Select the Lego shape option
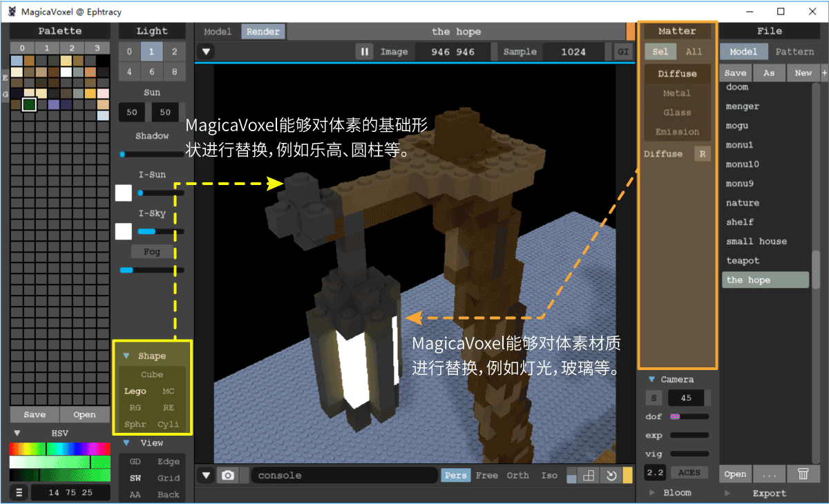This screenshot has height=504, width=829. pos(135,391)
